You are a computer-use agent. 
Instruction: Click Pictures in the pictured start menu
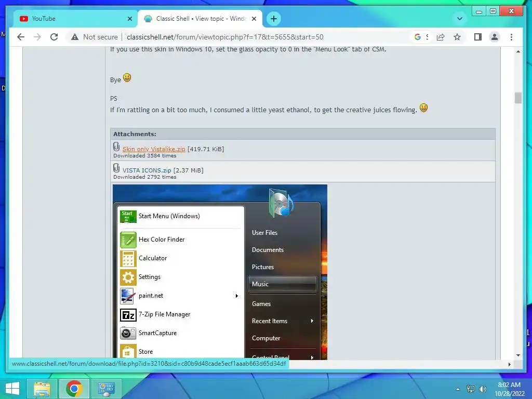point(262,267)
